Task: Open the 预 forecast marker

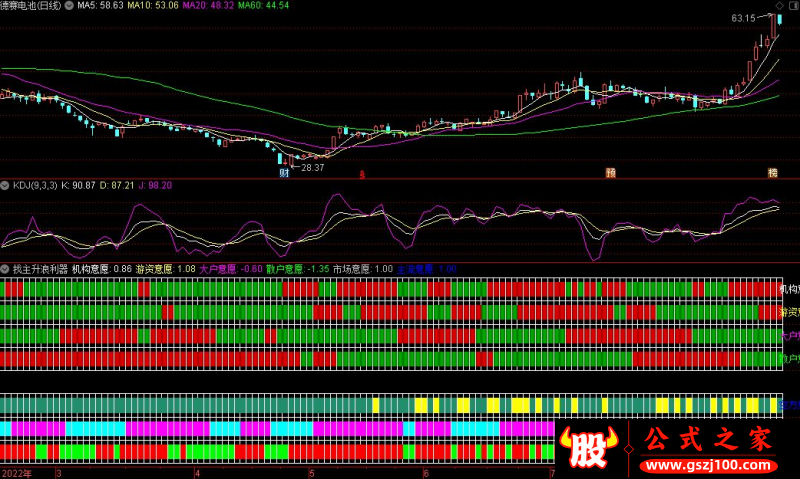Action: (x=609, y=172)
